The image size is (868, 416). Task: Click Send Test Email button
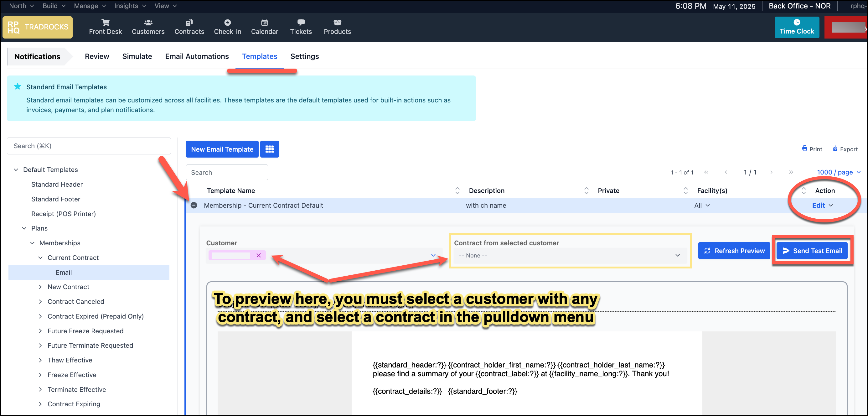(x=812, y=251)
